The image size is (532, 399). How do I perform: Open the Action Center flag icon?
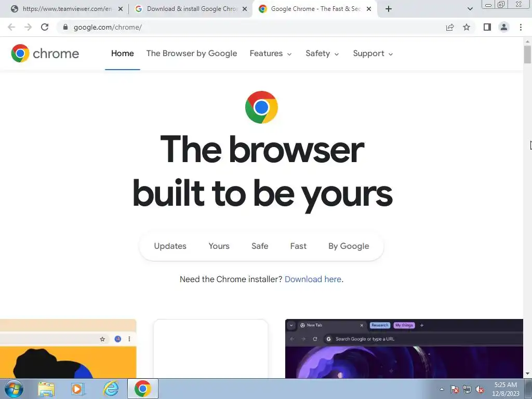click(455, 389)
